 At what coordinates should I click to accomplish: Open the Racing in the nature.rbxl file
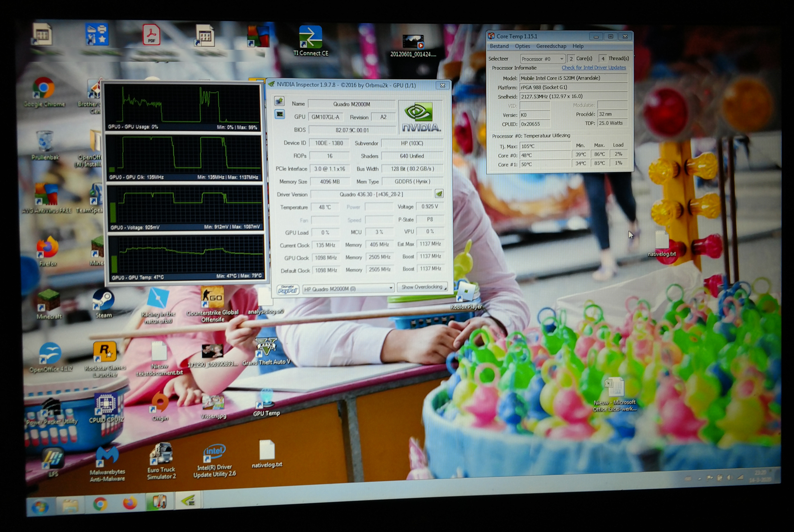[158, 305]
